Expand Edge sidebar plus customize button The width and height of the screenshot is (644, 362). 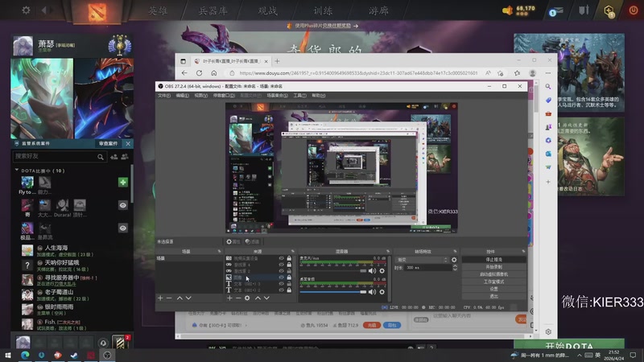pyautogui.click(x=548, y=182)
